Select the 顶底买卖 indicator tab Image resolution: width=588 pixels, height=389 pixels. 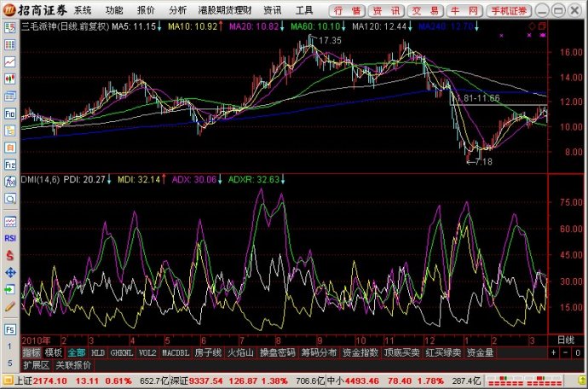[402, 352]
